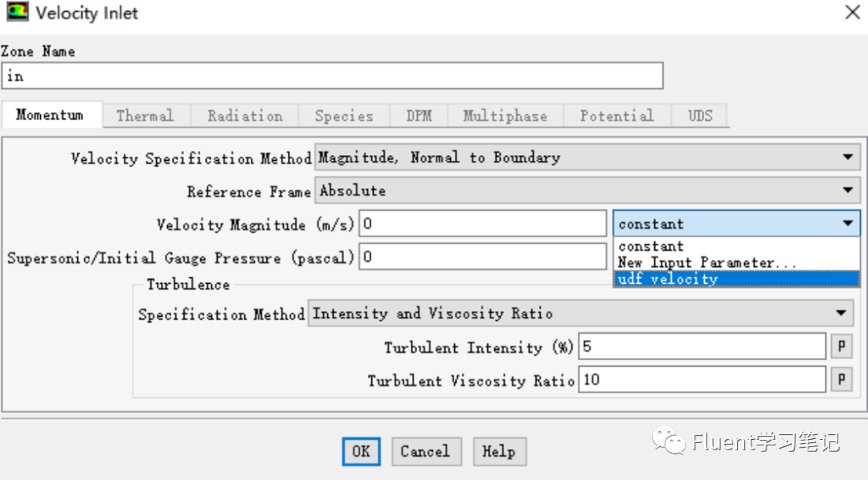The height and width of the screenshot is (480, 868).
Task: Click the Velocity Inlet dialog icon
Action: point(18,12)
